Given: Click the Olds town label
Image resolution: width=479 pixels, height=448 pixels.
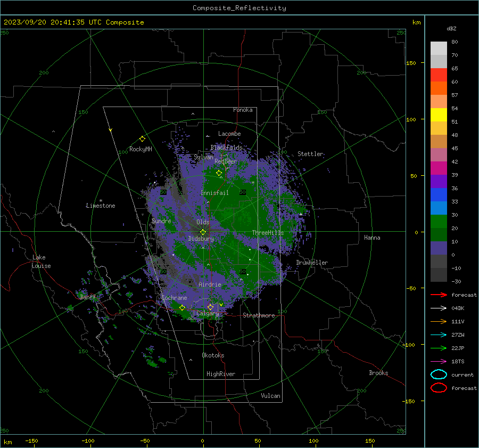Looking at the screenshot, I should pos(203,222).
